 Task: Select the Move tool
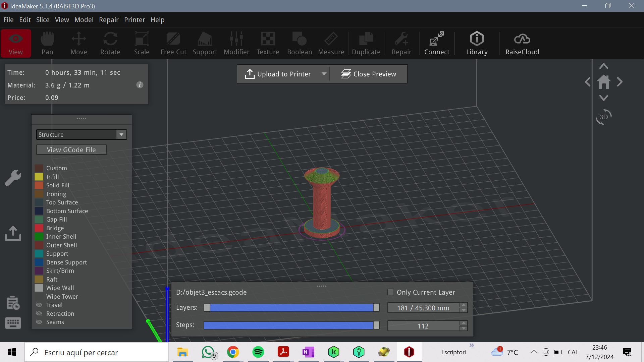click(79, 44)
